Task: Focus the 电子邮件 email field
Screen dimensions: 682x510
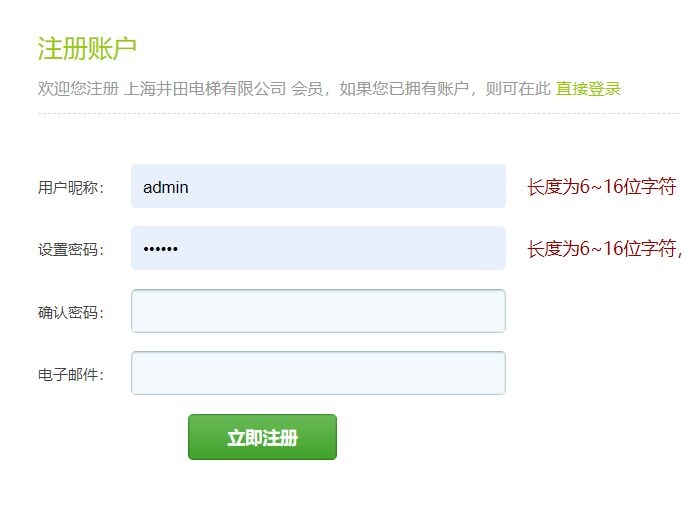Action: click(x=318, y=373)
